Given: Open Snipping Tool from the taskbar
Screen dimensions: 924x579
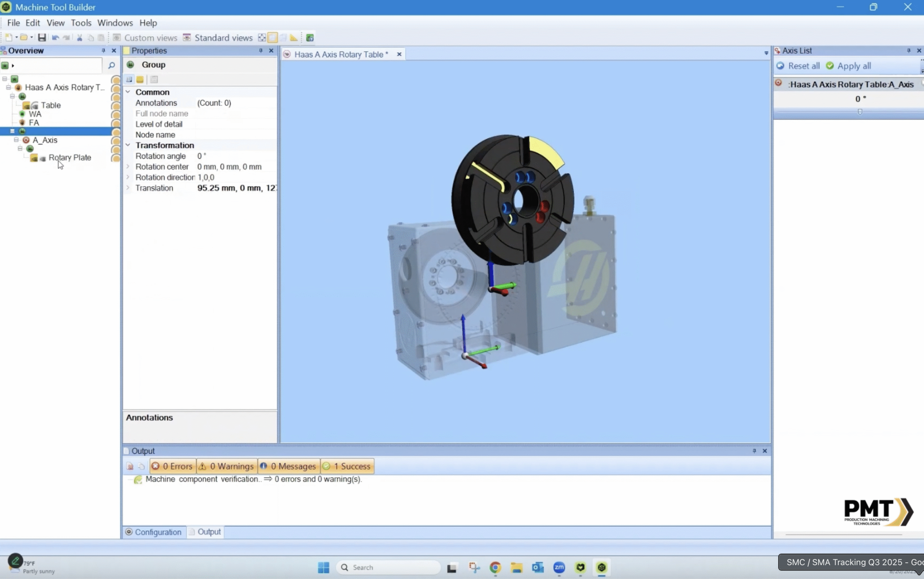Looking at the screenshot, I should 474,567.
